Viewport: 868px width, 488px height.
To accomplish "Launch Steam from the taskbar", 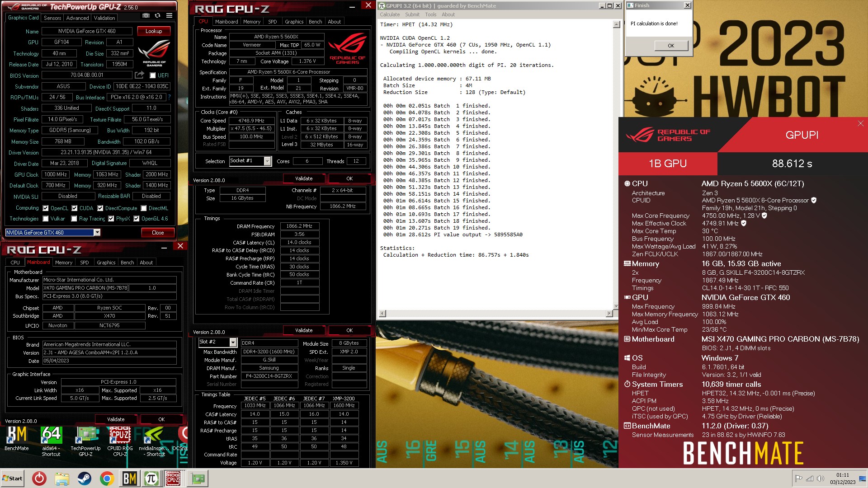I will 84,479.
